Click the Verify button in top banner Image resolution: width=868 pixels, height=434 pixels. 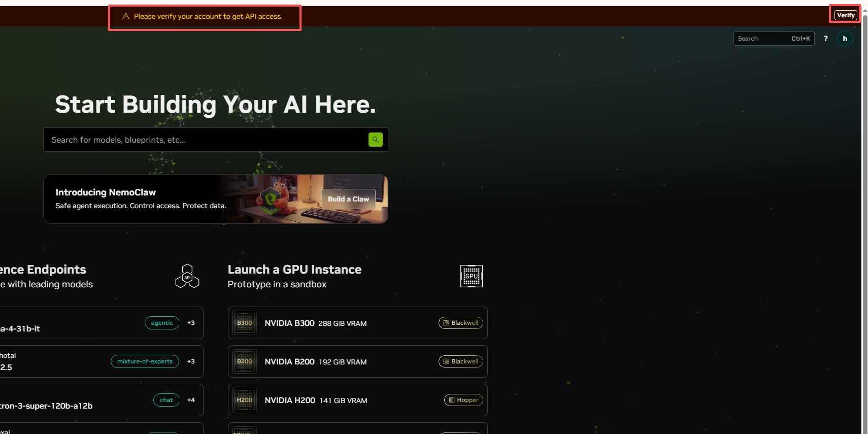tap(846, 15)
